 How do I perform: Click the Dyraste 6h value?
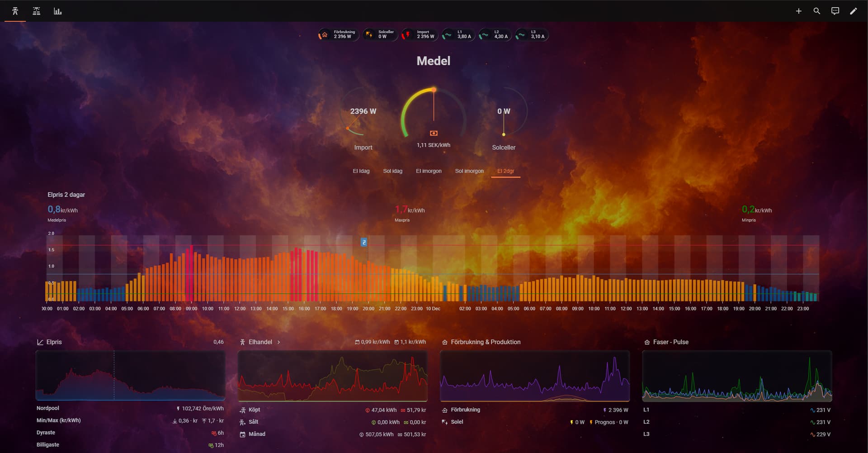click(x=217, y=433)
